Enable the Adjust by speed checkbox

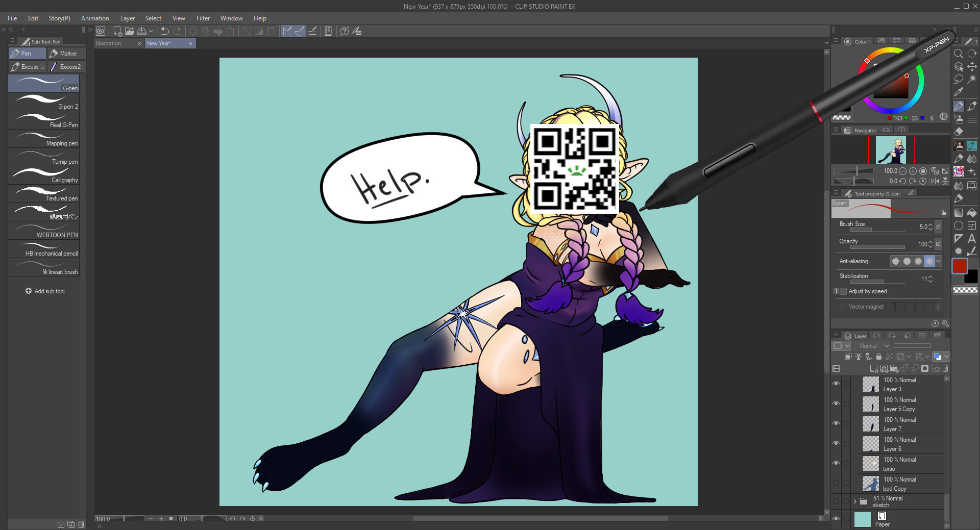[843, 291]
